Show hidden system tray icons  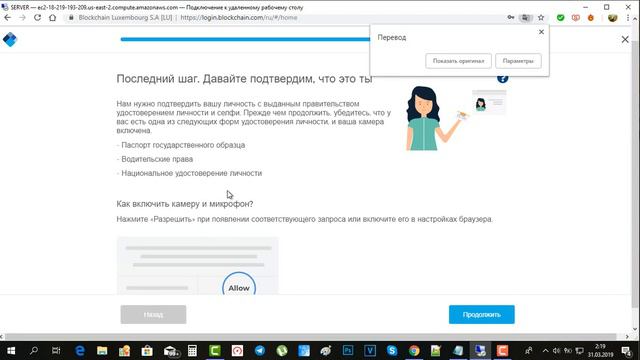point(545,351)
